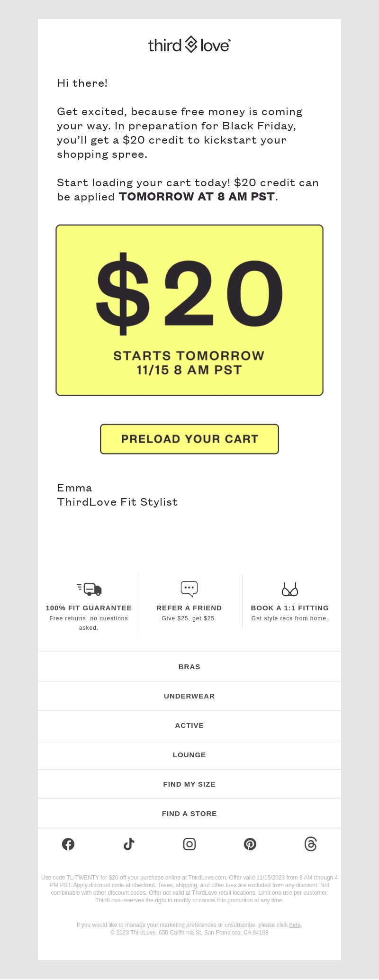Visit the Instagram icon link
The height and width of the screenshot is (980, 379).
pyautogui.click(x=189, y=844)
